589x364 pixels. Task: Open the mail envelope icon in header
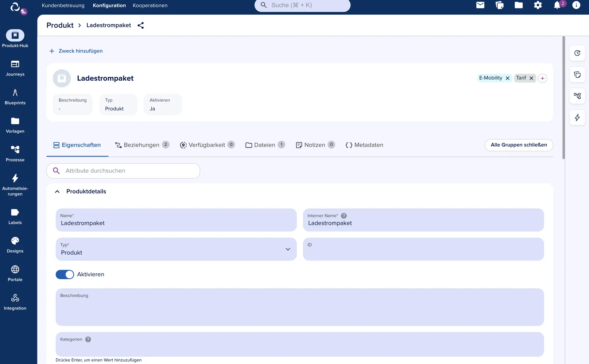480,5
